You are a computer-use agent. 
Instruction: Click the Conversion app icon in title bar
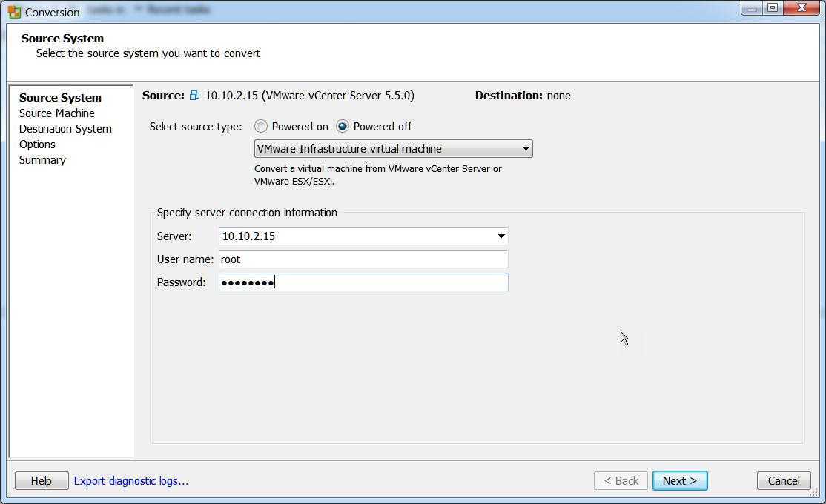click(14, 12)
